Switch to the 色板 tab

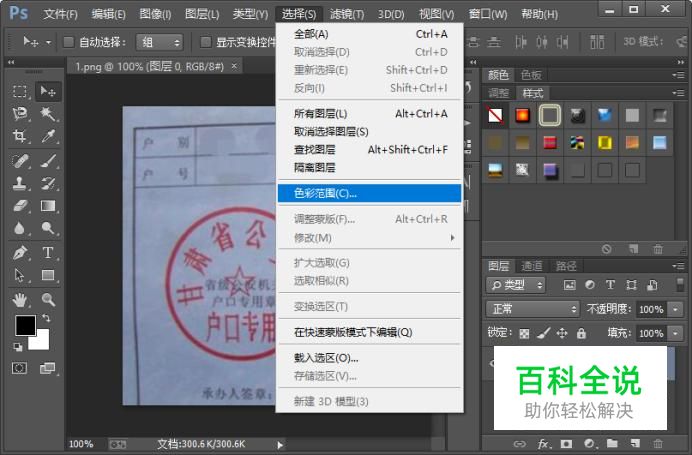(x=531, y=75)
